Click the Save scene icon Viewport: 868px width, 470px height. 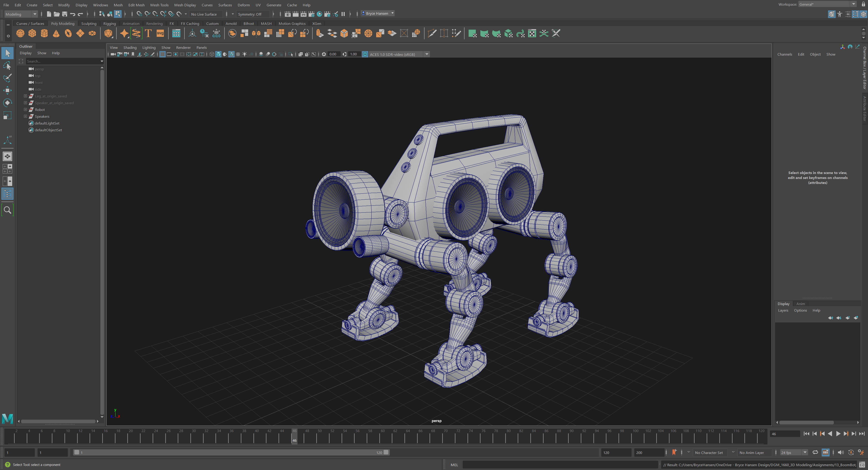[x=65, y=14]
